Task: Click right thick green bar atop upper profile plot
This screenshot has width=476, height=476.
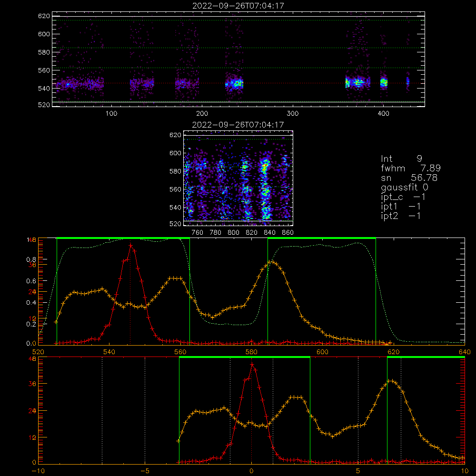Action: [322, 238]
